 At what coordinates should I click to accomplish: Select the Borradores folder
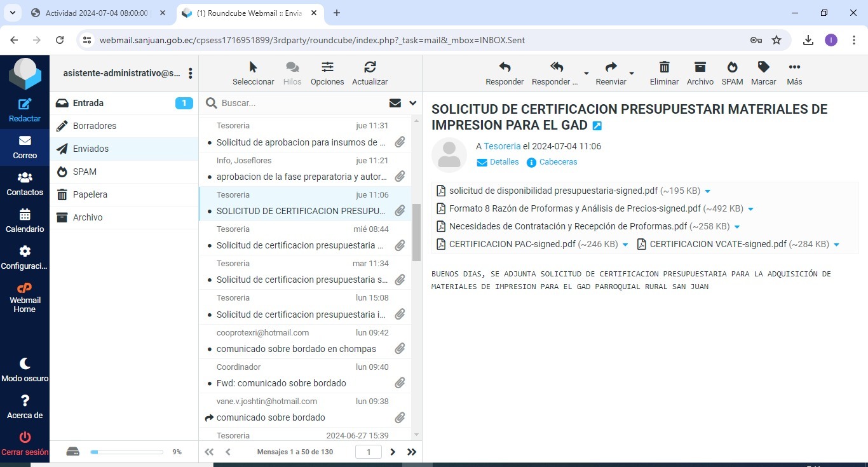[95, 126]
